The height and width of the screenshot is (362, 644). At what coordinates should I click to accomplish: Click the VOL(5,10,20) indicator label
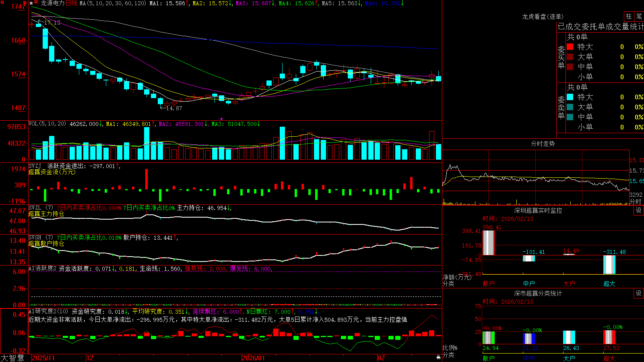pos(47,124)
